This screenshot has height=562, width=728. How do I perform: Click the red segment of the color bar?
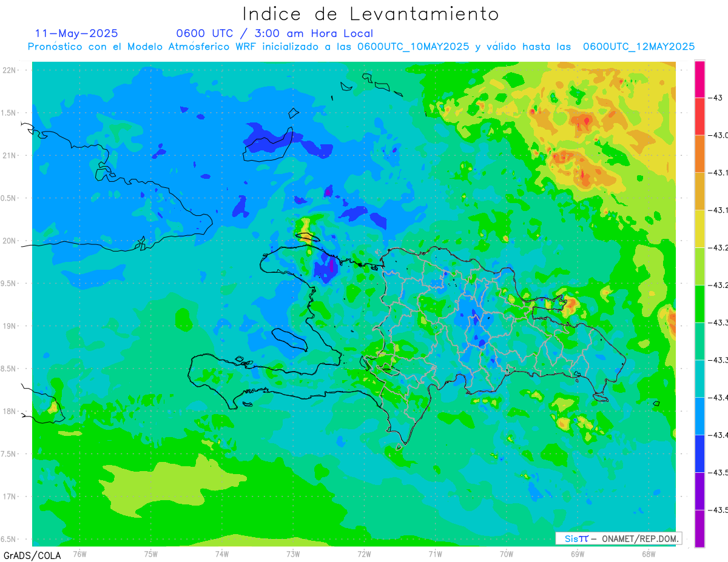point(699,116)
